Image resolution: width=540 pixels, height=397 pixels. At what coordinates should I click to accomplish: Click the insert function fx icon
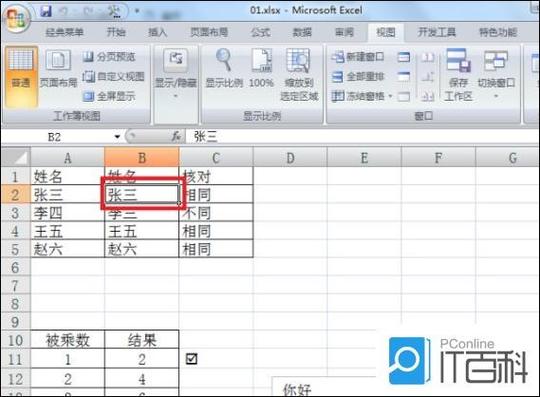tap(176, 137)
